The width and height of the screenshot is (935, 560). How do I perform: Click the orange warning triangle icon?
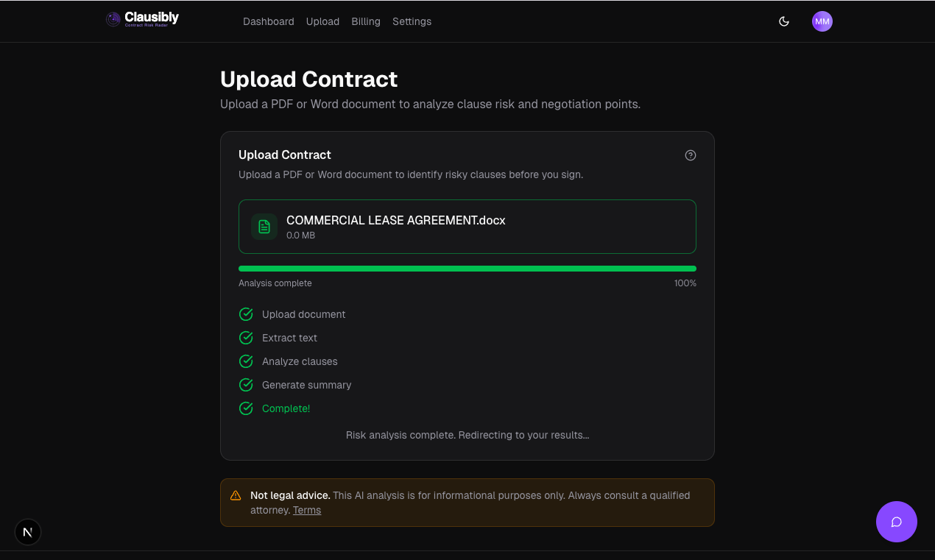[x=236, y=495]
